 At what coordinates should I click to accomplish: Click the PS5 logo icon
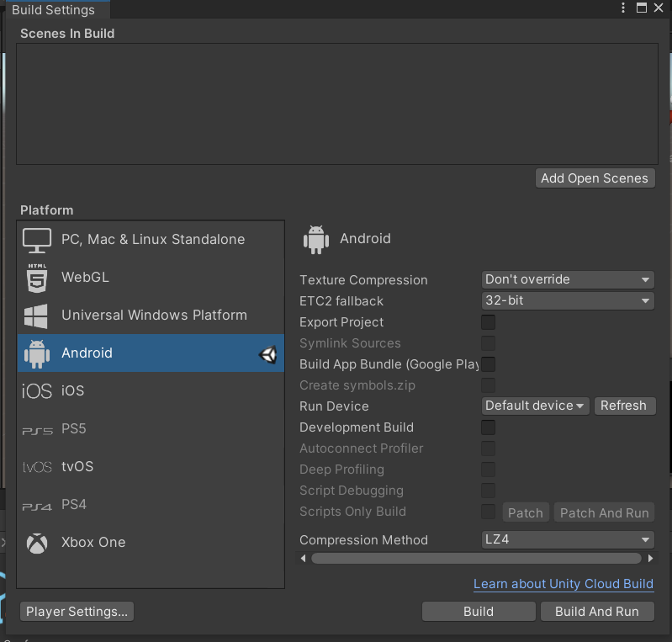coord(37,431)
